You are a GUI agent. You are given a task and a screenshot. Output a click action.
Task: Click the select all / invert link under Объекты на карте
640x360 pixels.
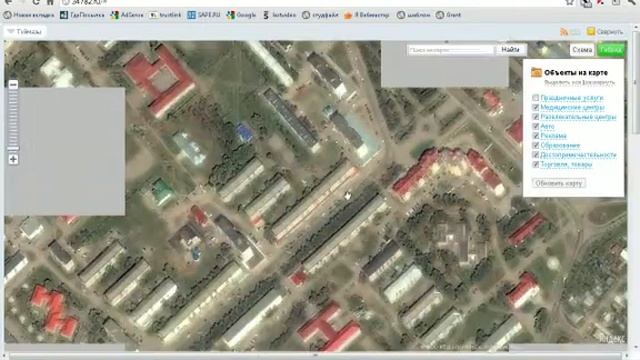tap(579, 82)
